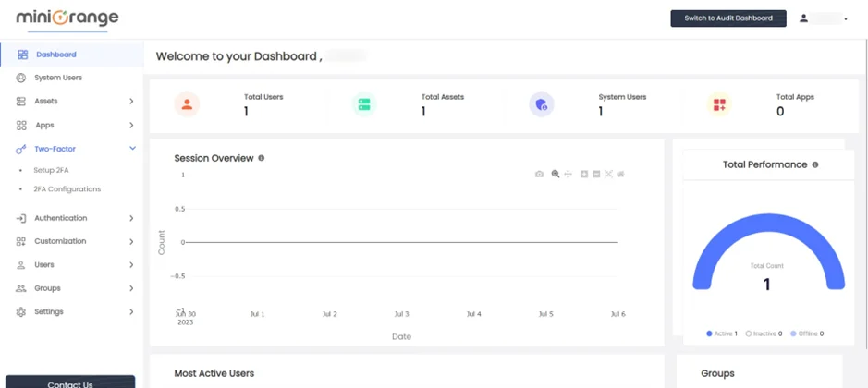Click the Total Assets label
The width and height of the screenshot is (868, 388).
coord(443,97)
